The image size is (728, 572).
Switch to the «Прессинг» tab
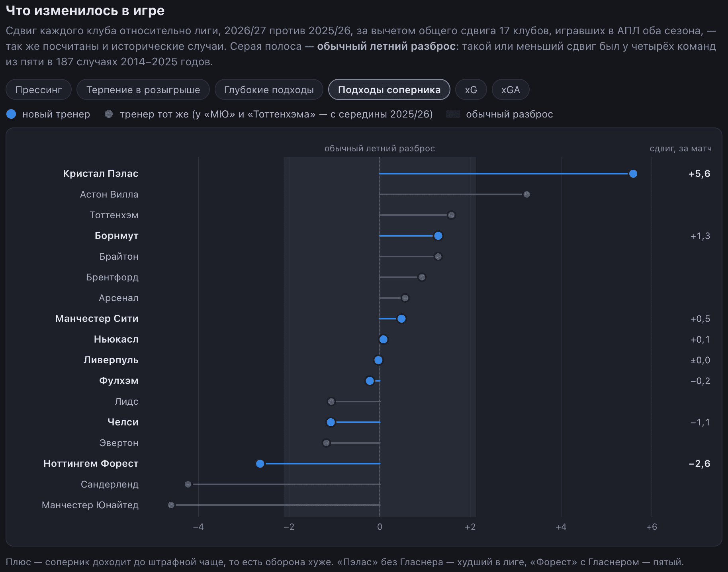(39, 90)
